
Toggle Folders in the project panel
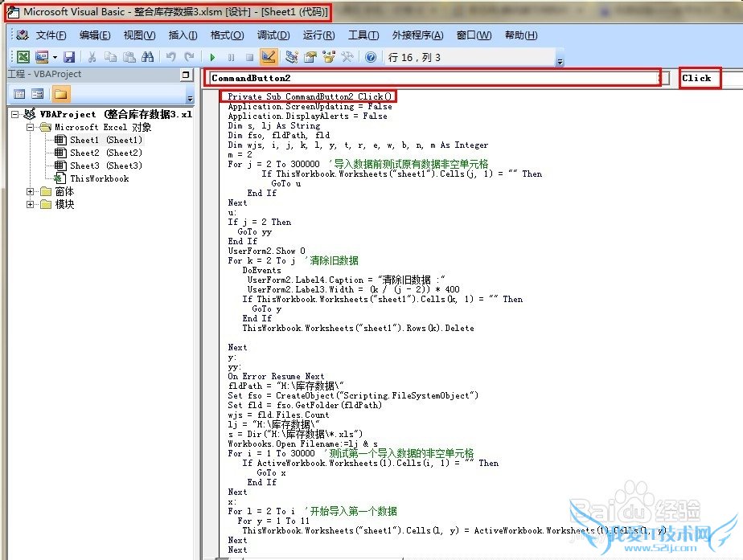coord(60,94)
